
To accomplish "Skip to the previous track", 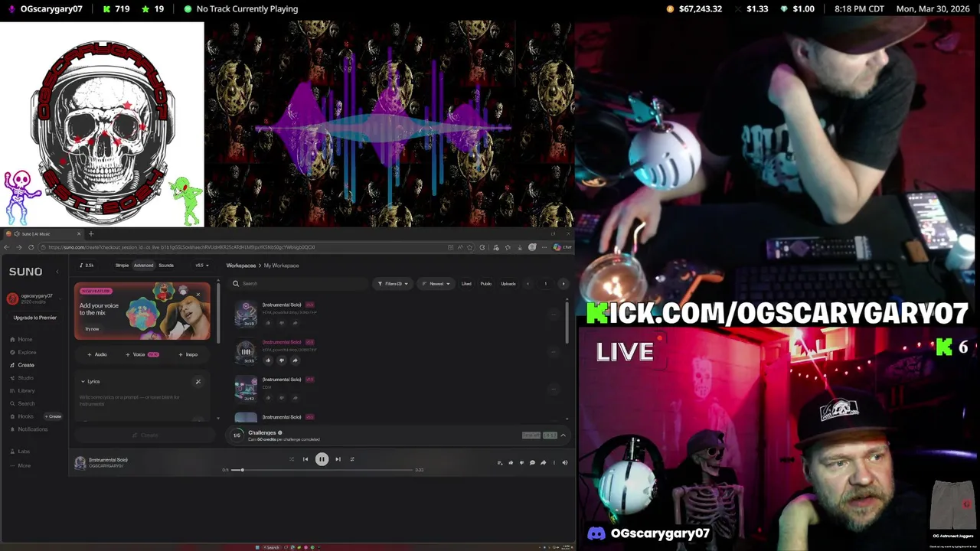I will click(x=305, y=459).
